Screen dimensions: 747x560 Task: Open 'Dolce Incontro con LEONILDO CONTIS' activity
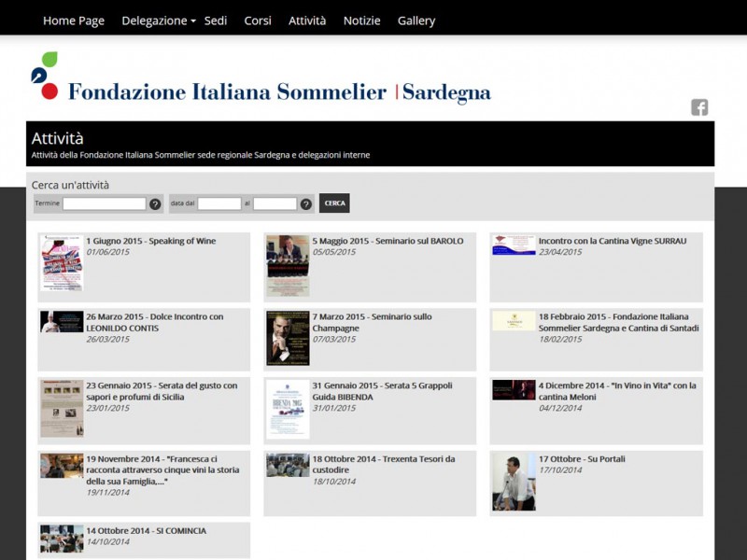pyautogui.click(x=155, y=322)
